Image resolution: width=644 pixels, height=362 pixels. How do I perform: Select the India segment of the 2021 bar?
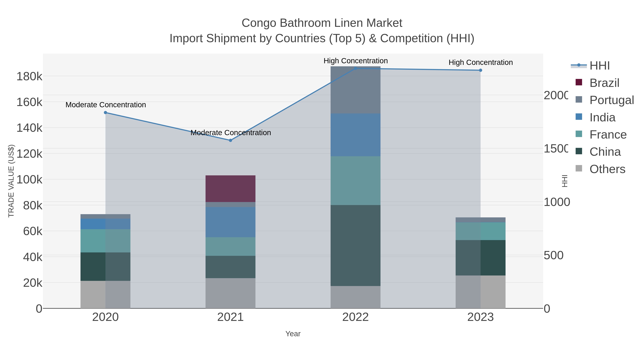click(x=231, y=222)
